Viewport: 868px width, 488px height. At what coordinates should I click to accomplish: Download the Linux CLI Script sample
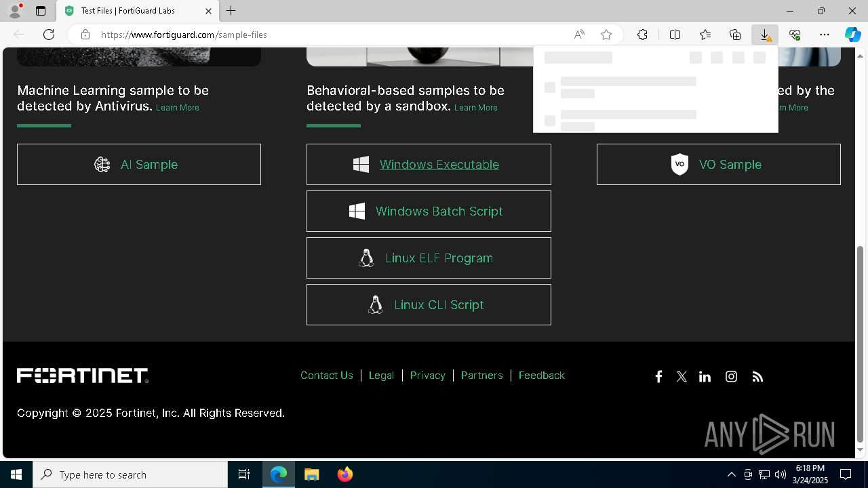(x=429, y=304)
